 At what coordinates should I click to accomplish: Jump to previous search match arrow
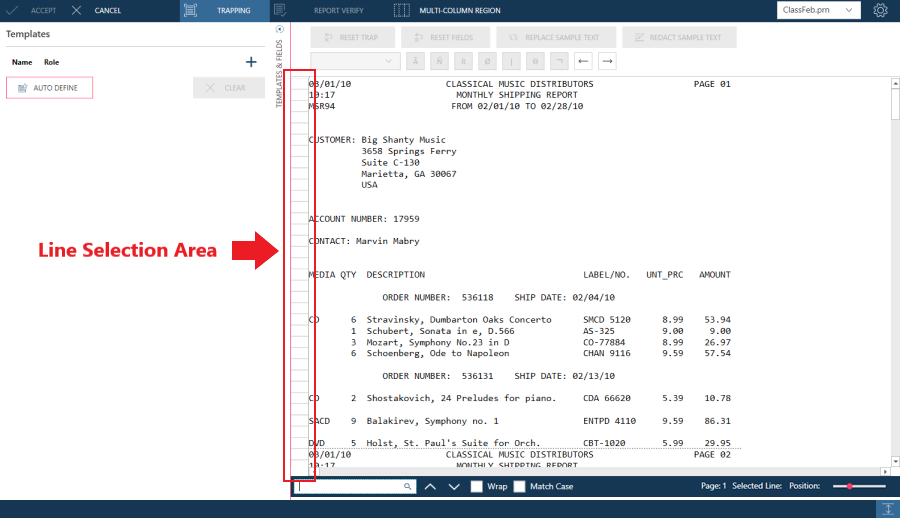430,486
